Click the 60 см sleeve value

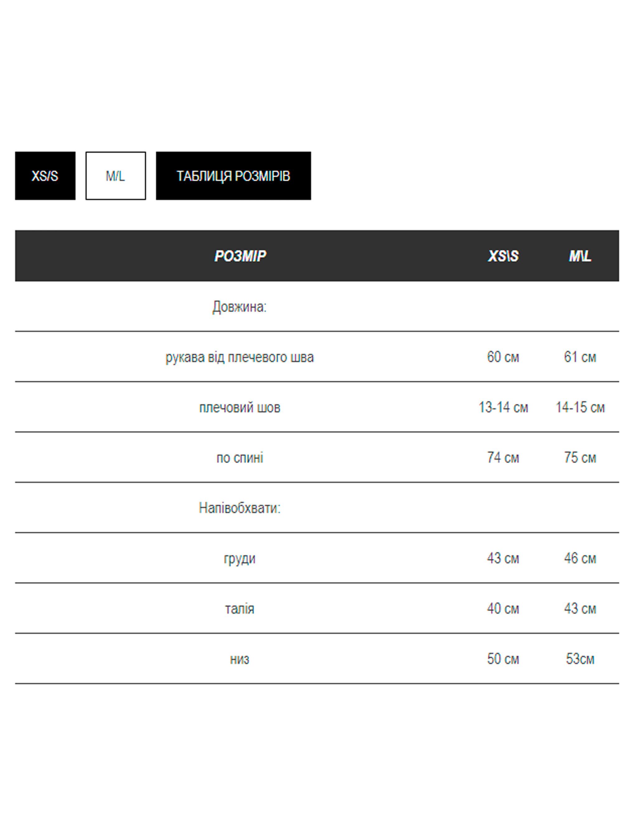tap(503, 357)
